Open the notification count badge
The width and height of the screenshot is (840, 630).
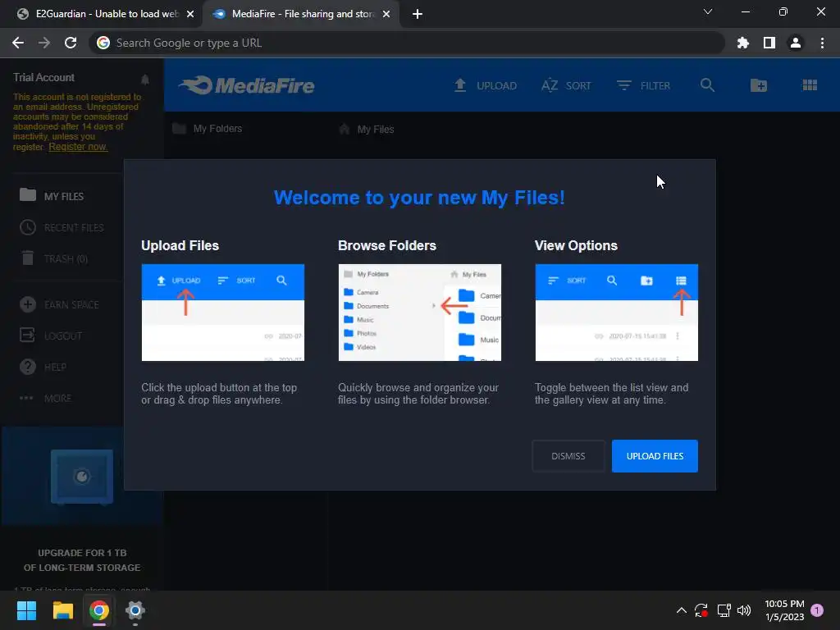coord(817,609)
